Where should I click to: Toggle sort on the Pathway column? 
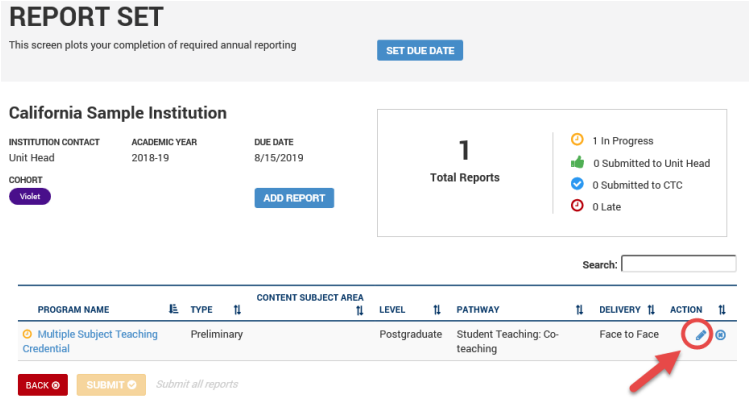tap(579, 310)
